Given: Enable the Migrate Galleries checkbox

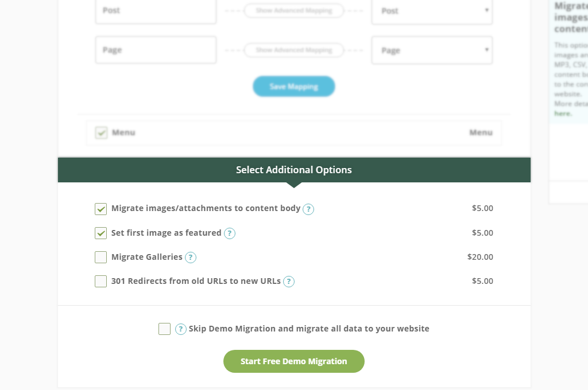Looking at the screenshot, I should [x=101, y=257].
